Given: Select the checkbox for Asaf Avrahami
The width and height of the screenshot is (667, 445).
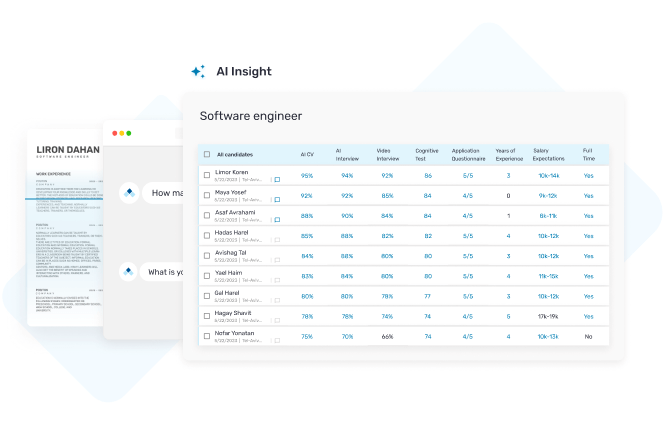Looking at the screenshot, I should point(207,215).
